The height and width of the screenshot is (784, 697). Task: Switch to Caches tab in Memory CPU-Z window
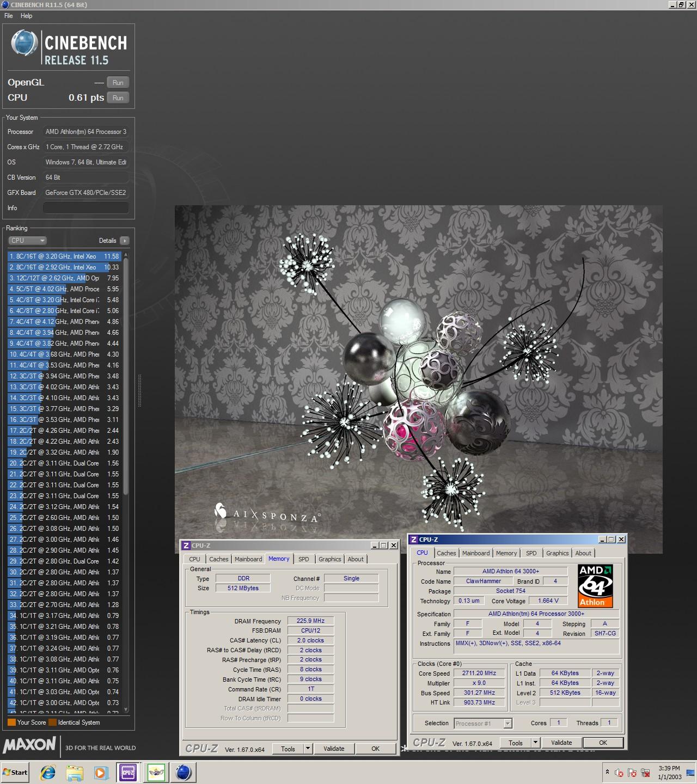(219, 559)
